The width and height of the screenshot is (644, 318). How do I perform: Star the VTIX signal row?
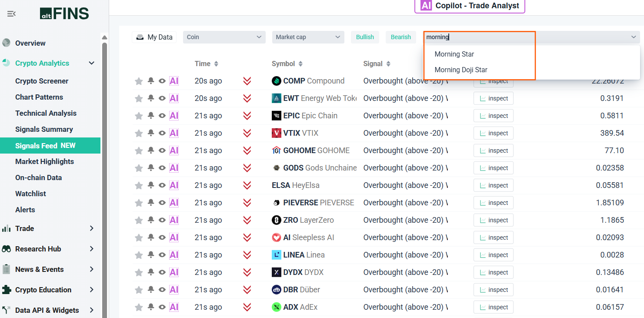139,133
